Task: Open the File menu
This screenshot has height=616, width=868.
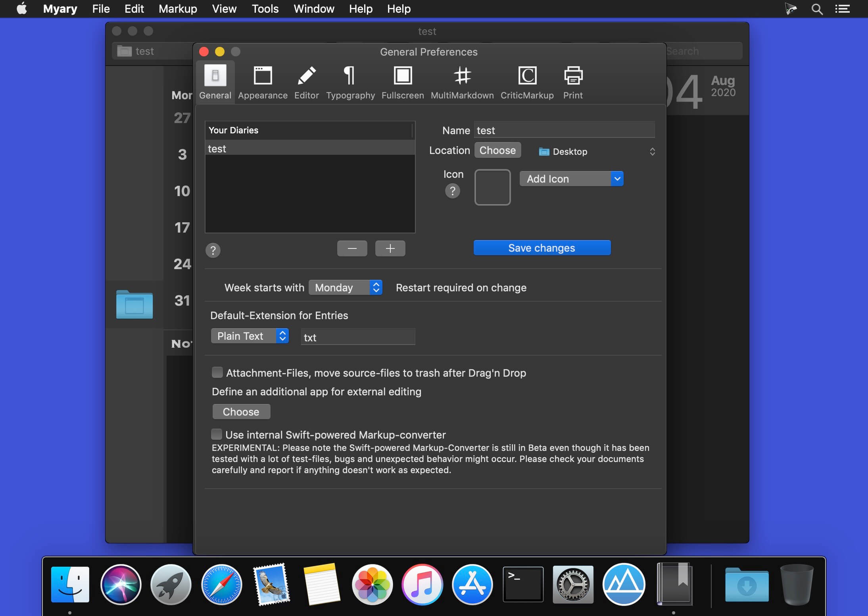Action: tap(101, 9)
